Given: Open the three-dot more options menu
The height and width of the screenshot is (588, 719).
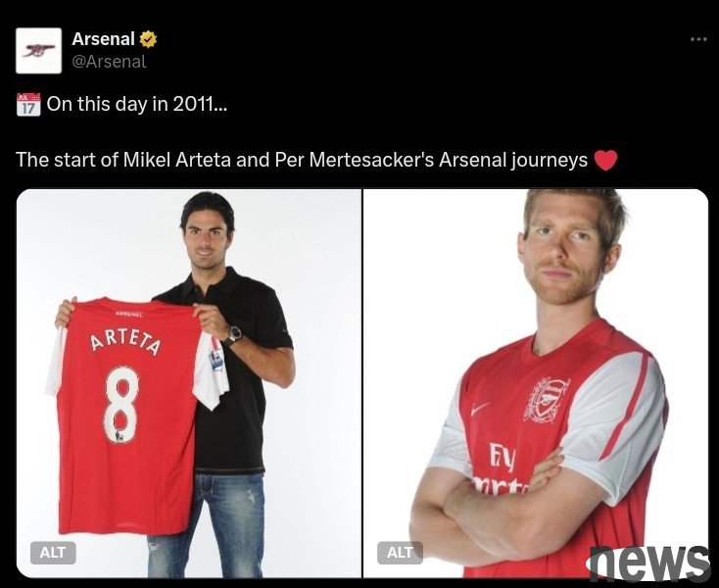Looking at the screenshot, I should (698, 39).
